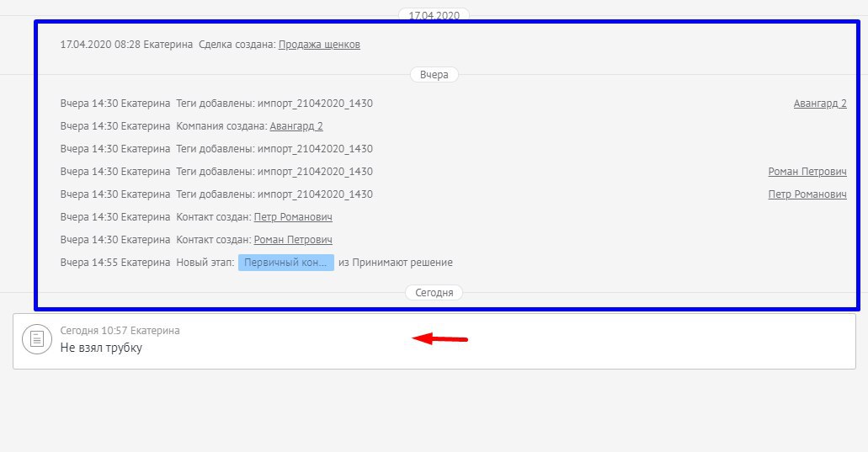
Task: Open the deal link Продажа щенков
Action: click(319, 45)
